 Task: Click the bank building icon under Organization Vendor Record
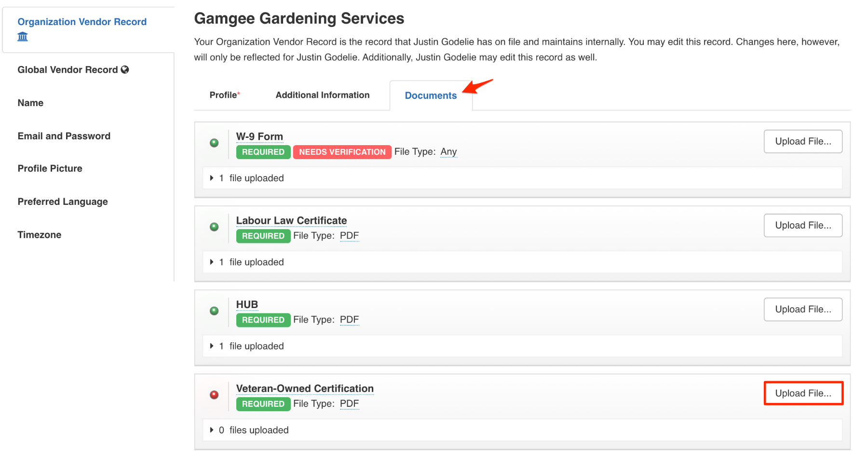pyautogui.click(x=23, y=37)
